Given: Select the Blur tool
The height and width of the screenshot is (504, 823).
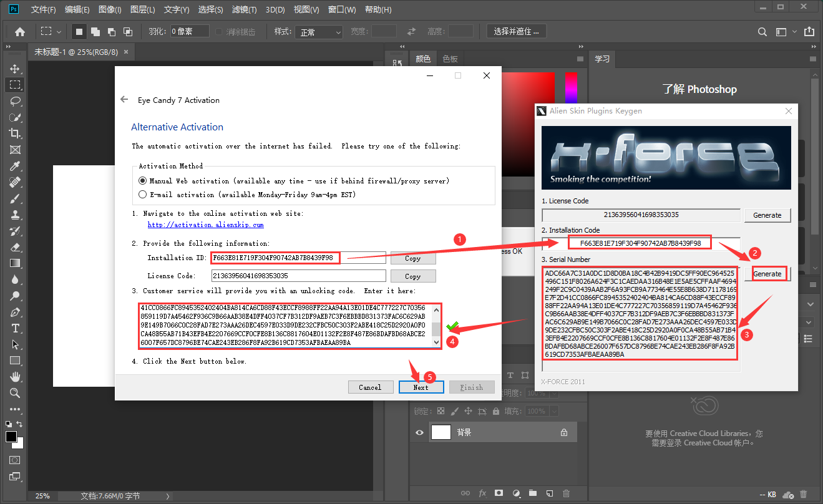Looking at the screenshot, I should [x=15, y=279].
